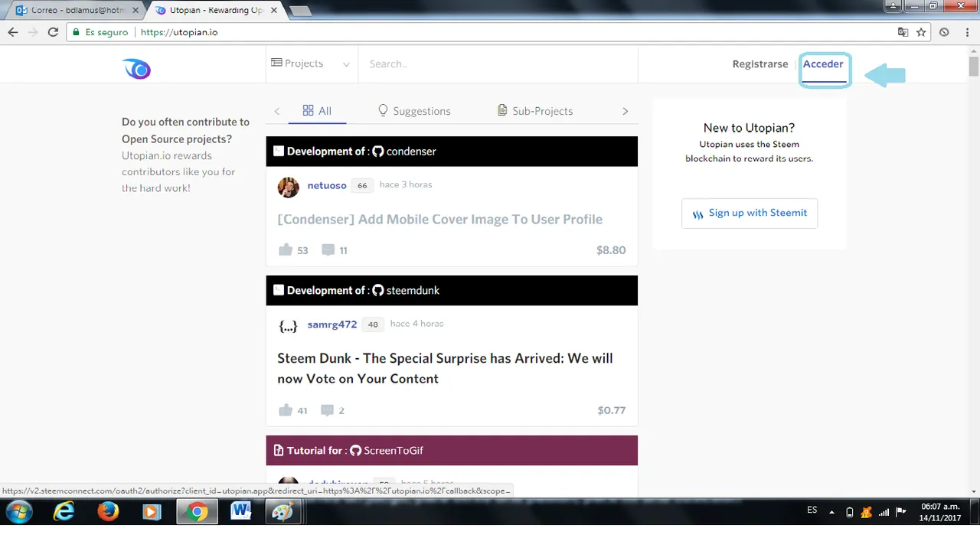Select the Suggestions tab

coord(414,111)
